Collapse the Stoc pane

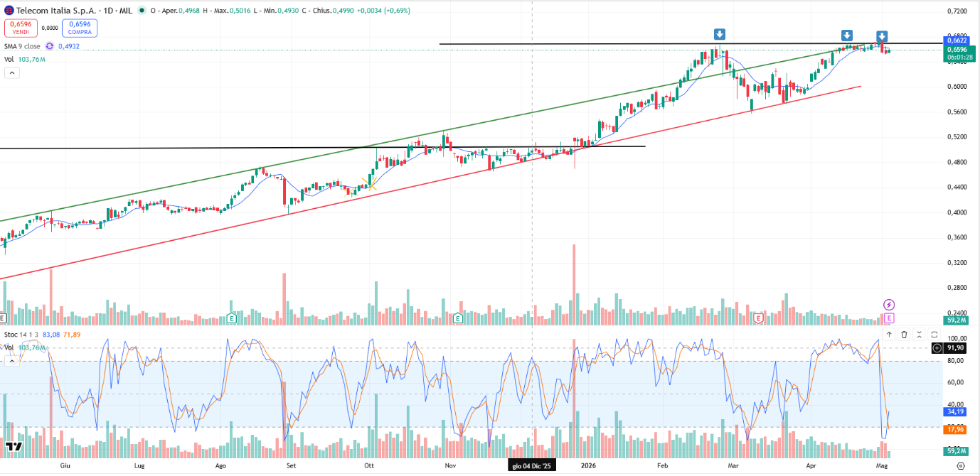920,334
